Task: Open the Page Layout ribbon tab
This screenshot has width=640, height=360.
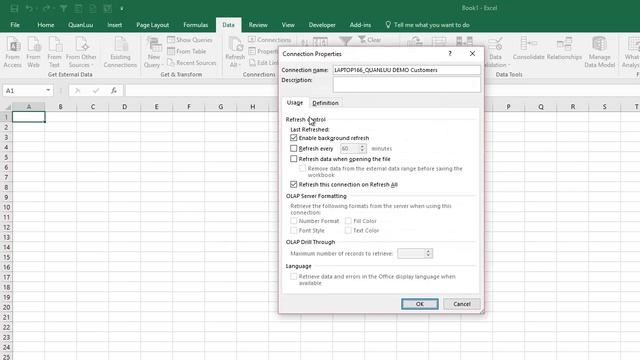Action: click(x=153, y=25)
